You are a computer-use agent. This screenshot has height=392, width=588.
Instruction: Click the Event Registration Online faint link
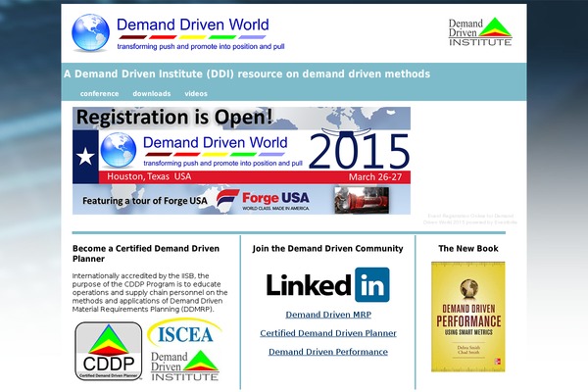(x=470, y=220)
